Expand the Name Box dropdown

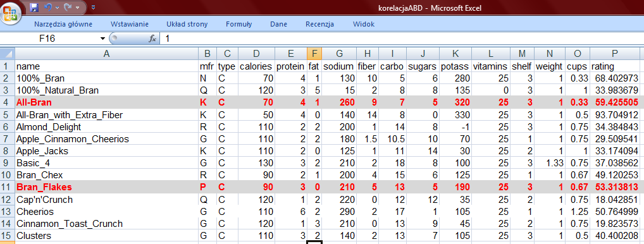tap(102, 39)
